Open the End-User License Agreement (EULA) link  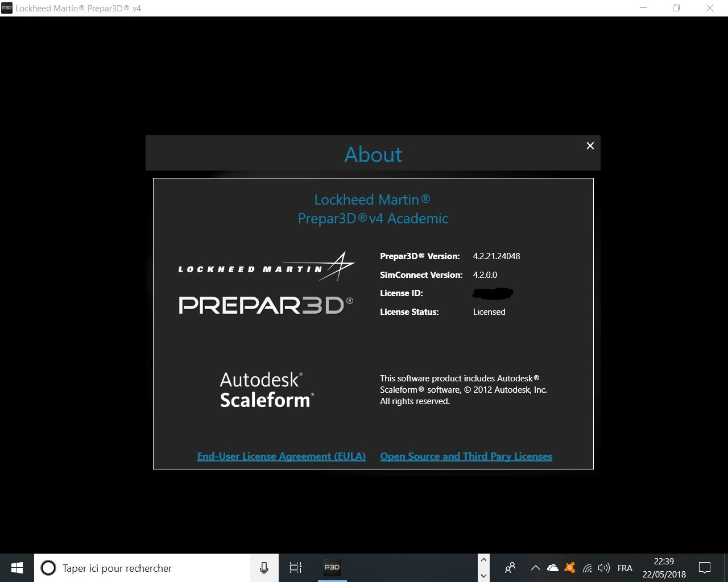pyautogui.click(x=282, y=456)
